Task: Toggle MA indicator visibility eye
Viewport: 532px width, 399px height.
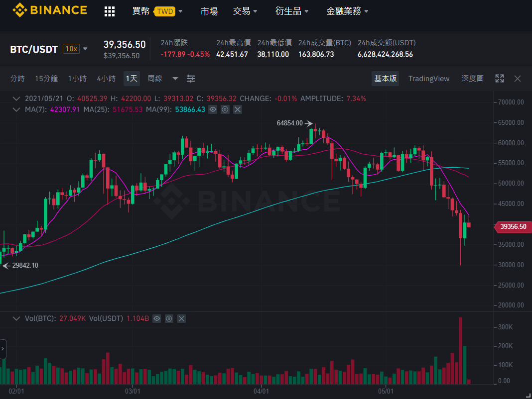Action: point(213,109)
